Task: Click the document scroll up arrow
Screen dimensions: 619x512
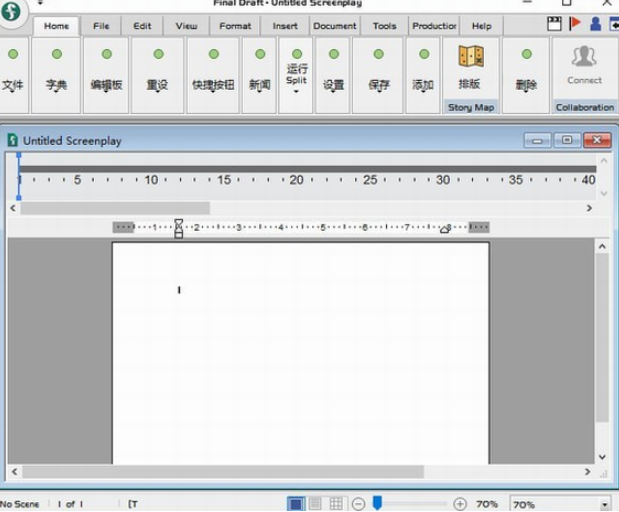Action: [602, 247]
